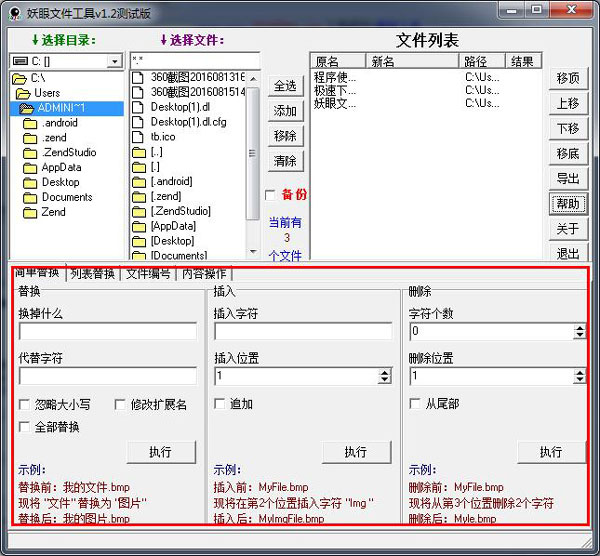Click the 移底 button
600x556 pixels.
(x=568, y=154)
